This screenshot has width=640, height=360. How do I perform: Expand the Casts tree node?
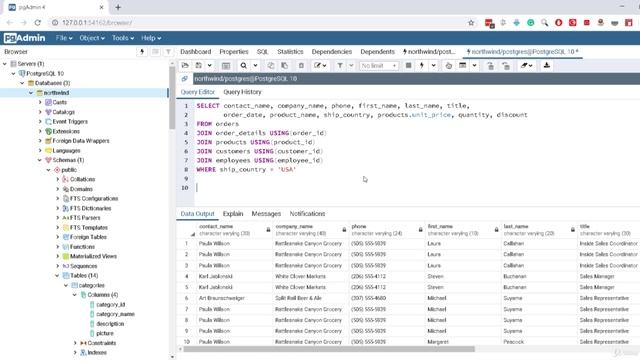point(40,102)
